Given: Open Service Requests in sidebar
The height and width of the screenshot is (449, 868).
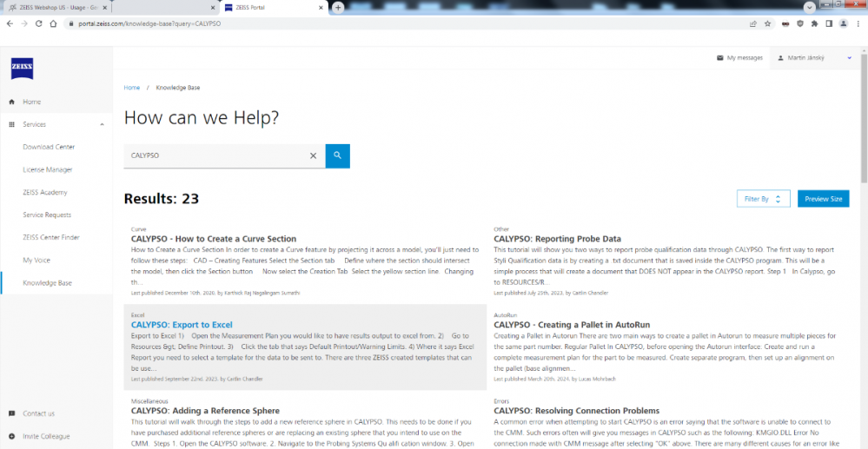Looking at the screenshot, I should coord(47,215).
